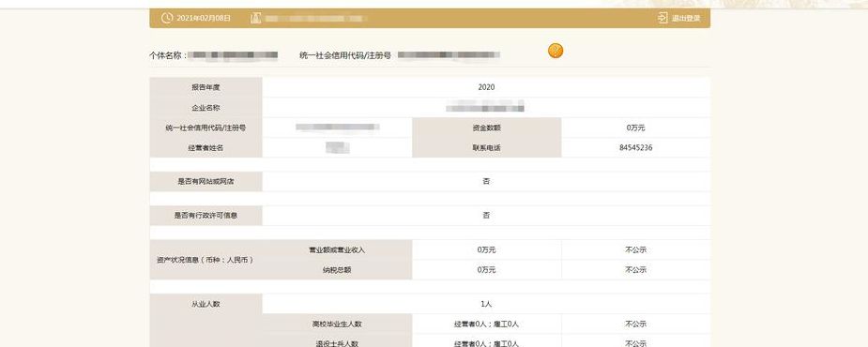Select the 高校毕业生人数 label
868x347 pixels.
pyautogui.click(x=337, y=324)
